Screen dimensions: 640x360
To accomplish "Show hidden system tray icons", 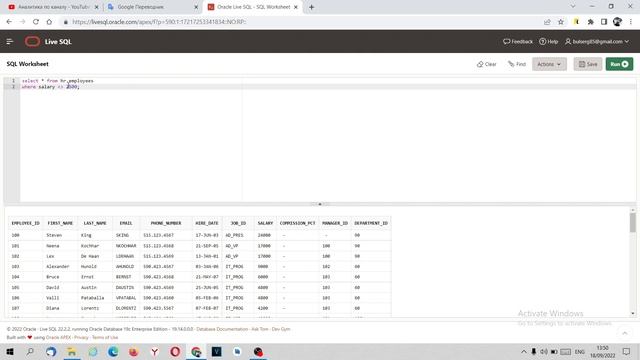I will pyautogui.click(x=524, y=352).
